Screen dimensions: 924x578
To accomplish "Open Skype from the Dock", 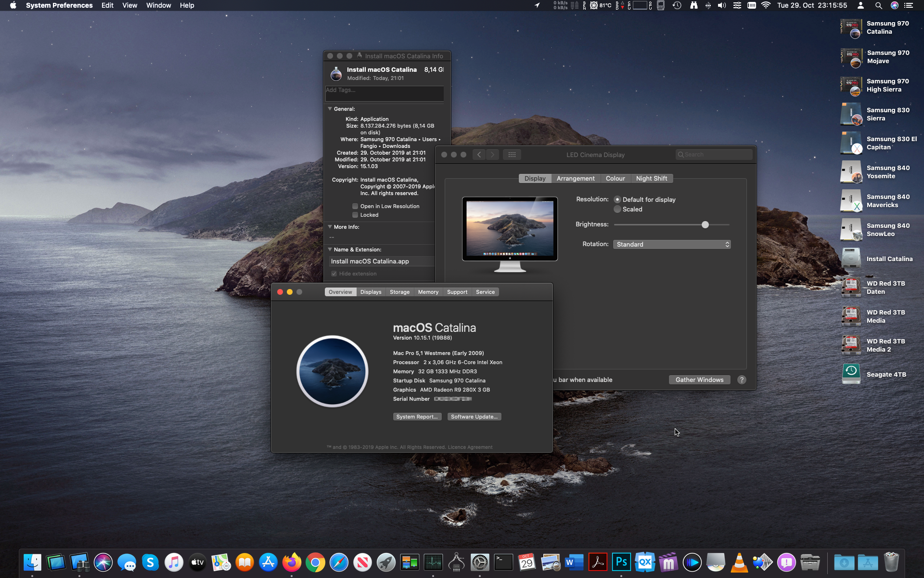I will [x=150, y=562].
